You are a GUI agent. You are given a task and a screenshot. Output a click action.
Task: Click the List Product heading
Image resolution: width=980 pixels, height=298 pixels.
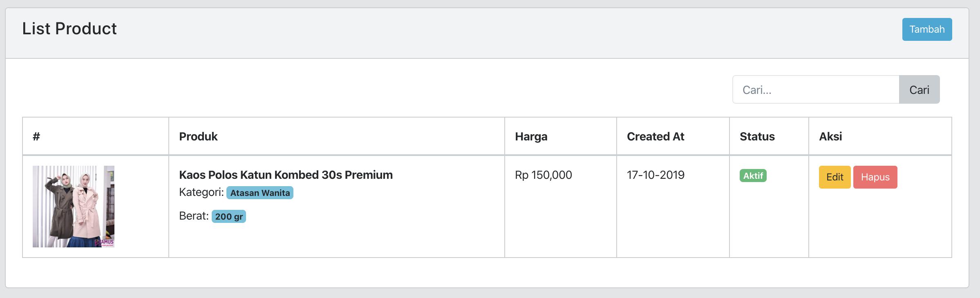[69, 29]
